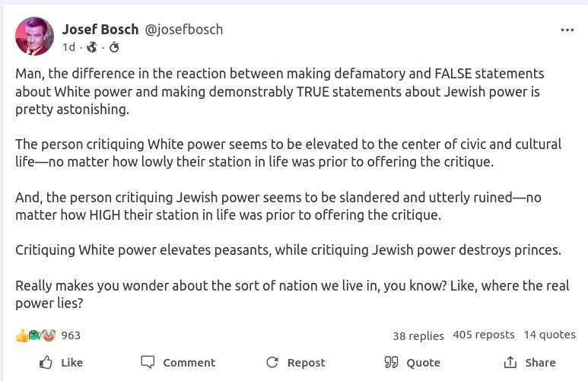
Task: Click Josef Bosch's profile avatar
Action: [x=34, y=36]
